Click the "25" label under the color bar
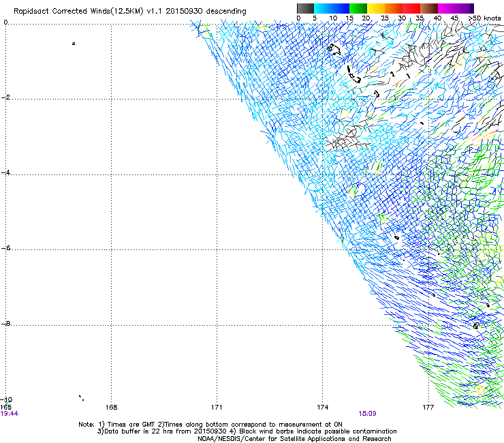Image resolution: width=504 pixels, height=443 pixels. pyautogui.click(x=385, y=18)
